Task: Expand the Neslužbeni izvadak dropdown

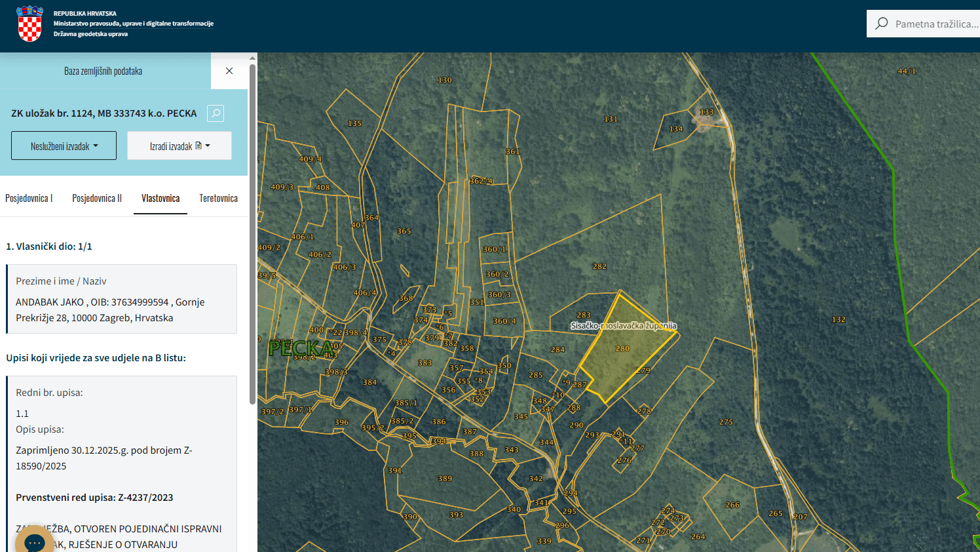Action: pyautogui.click(x=64, y=146)
